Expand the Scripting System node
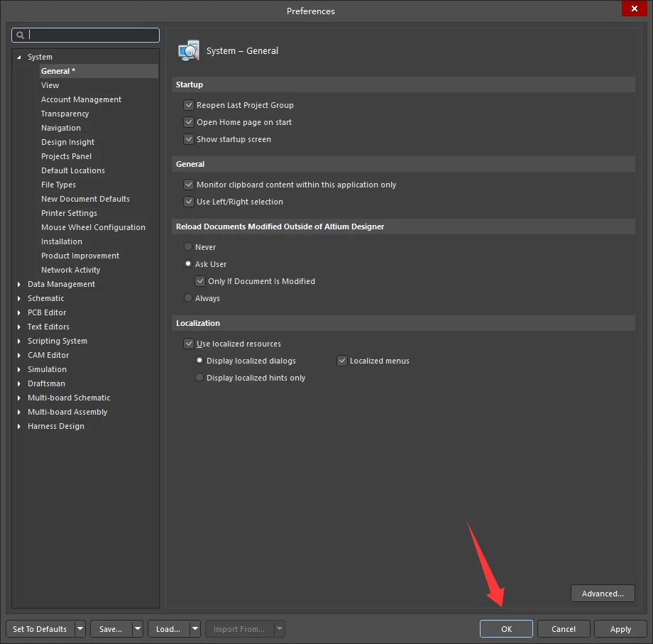The image size is (653, 644). tap(18, 341)
